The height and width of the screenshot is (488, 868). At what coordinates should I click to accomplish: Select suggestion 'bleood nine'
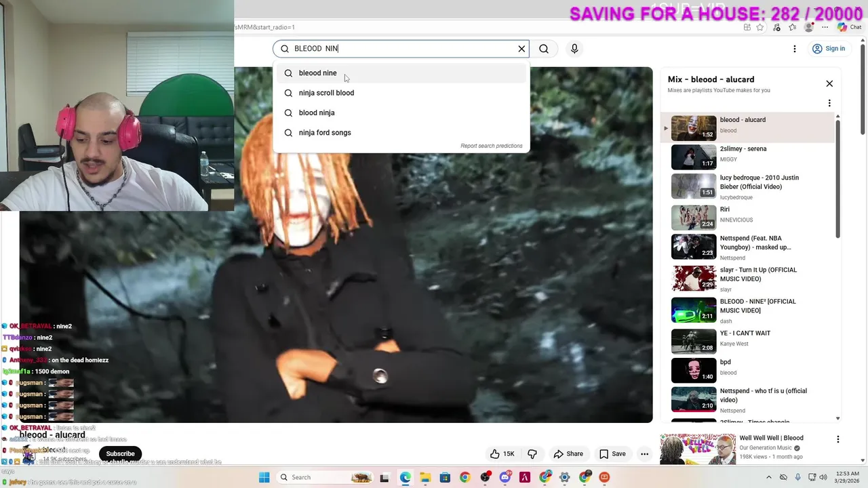[x=401, y=73]
